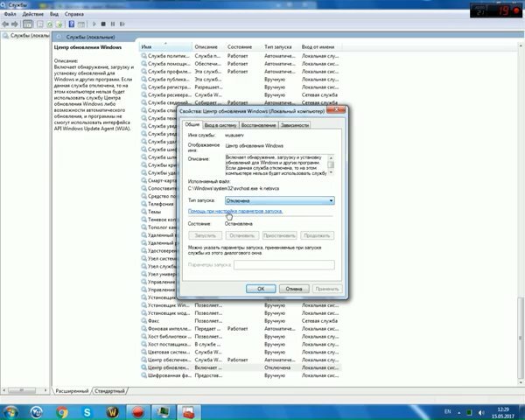Viewport: 525px width, 420px height.
Task: Select Хост поставщика service row
Action: point(240,344)
